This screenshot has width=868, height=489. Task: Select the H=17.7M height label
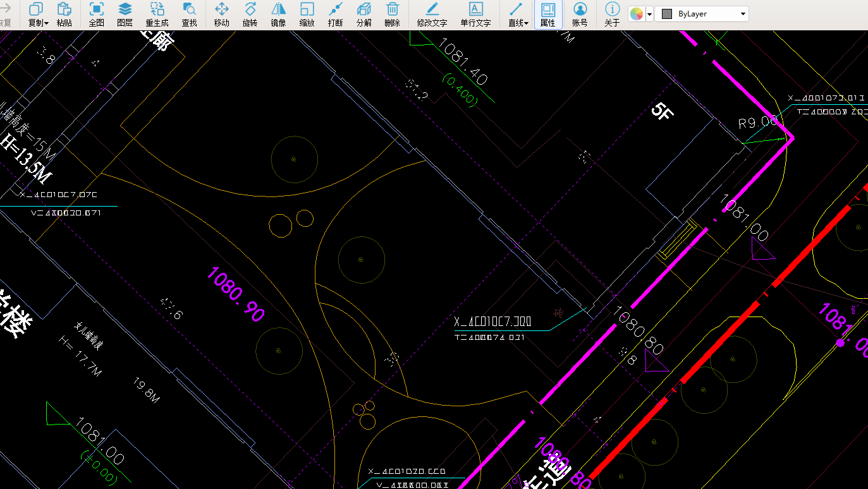point(80,358)
